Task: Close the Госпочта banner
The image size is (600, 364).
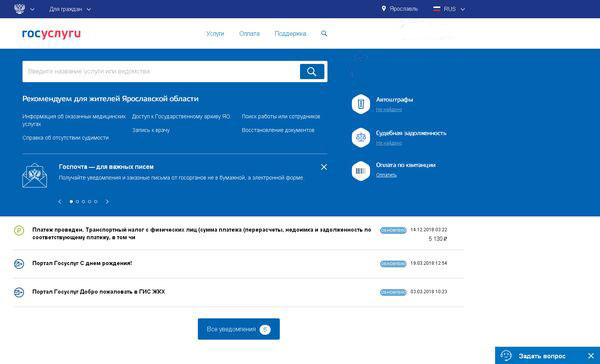Action: (324, 167)
